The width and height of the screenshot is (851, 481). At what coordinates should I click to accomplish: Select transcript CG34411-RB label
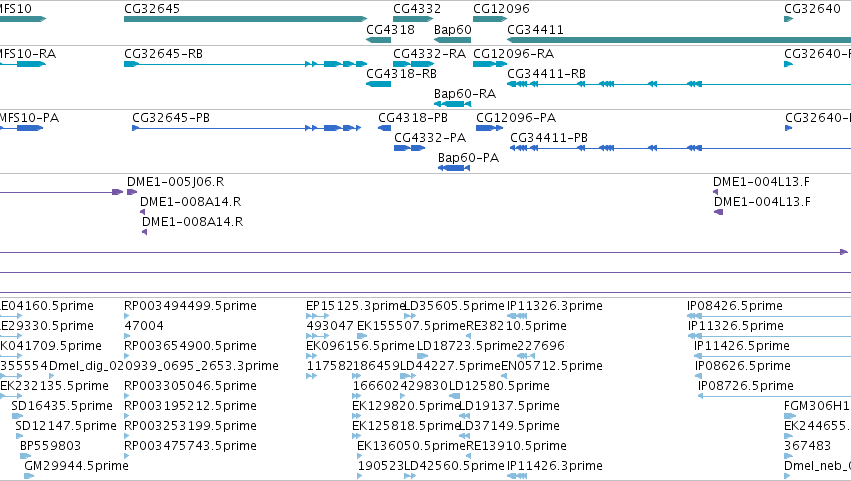[546, 74]
